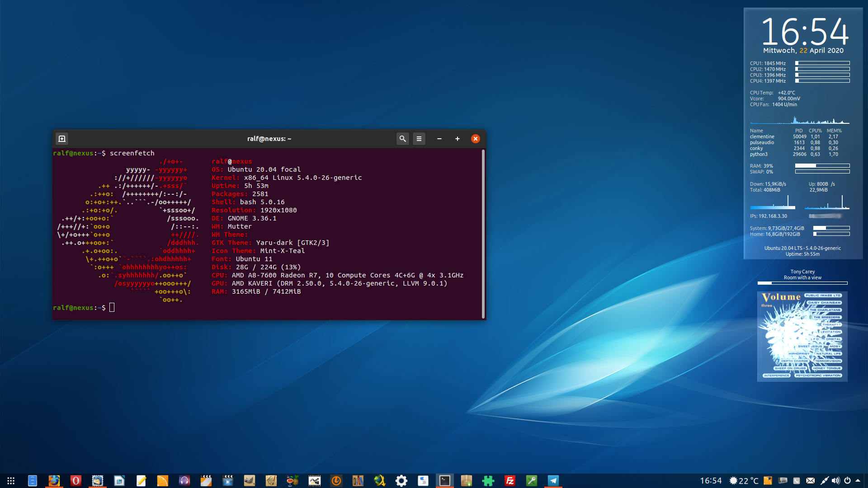868x488 pixels.
Task: Open the GNOME Tweaks toggle icon
Action: point(423,481)
